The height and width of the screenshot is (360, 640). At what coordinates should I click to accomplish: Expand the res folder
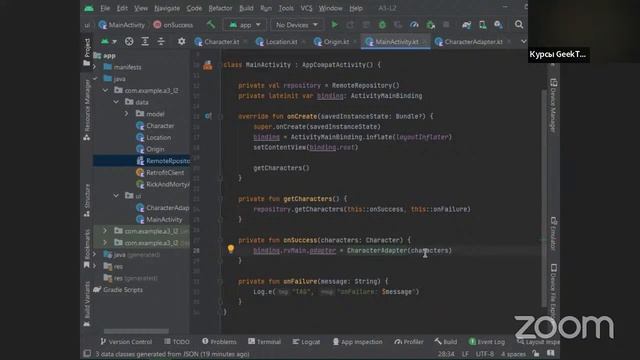click(x=95, y=266)
